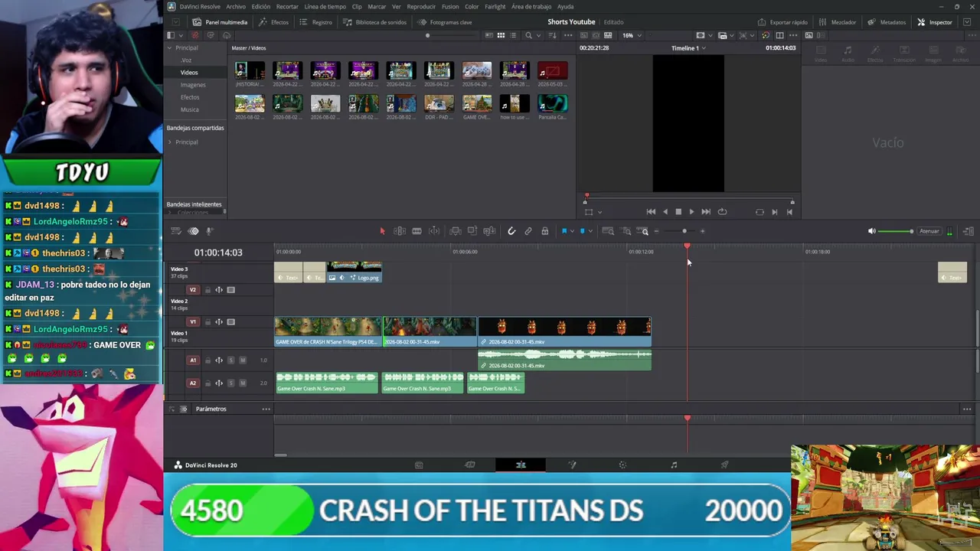Open the Área de trabajo menu

(531, 7)
